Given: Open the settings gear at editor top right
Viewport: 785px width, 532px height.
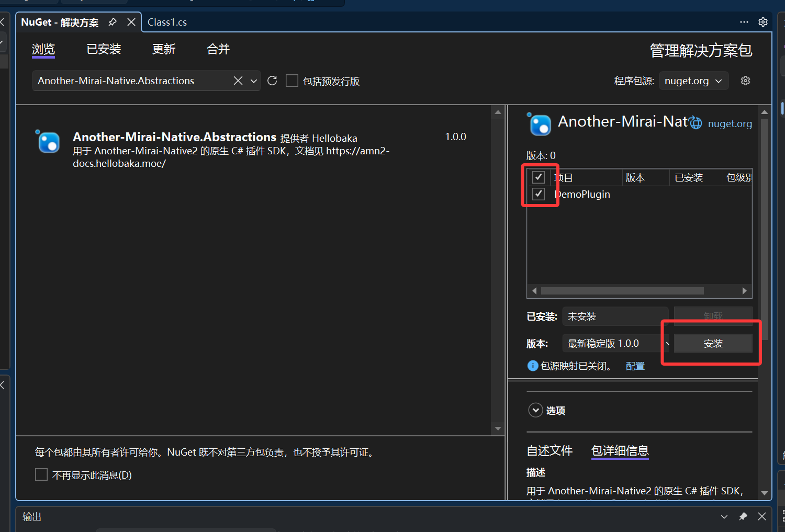Looking at the screenshot, I should (x=762, y=22).
